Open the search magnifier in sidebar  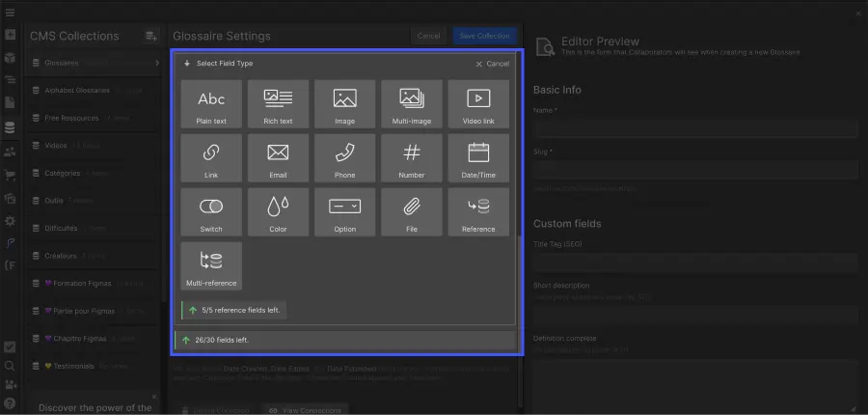point(10,366)
